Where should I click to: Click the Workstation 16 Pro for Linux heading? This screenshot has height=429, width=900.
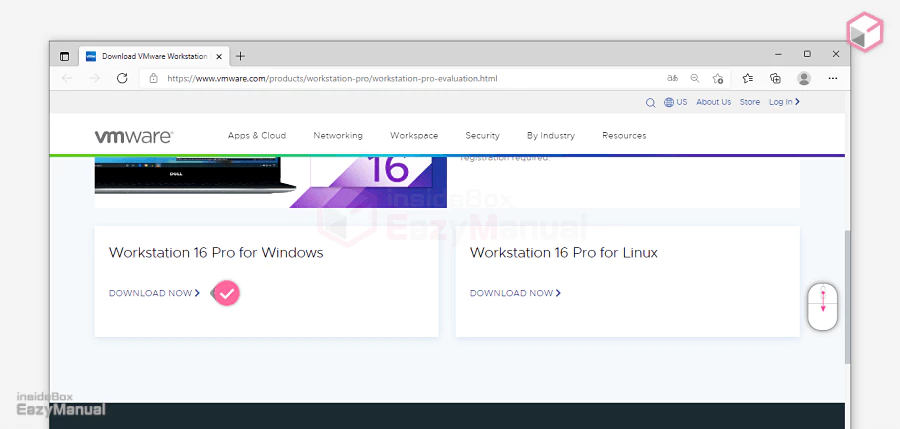[564, 253]
